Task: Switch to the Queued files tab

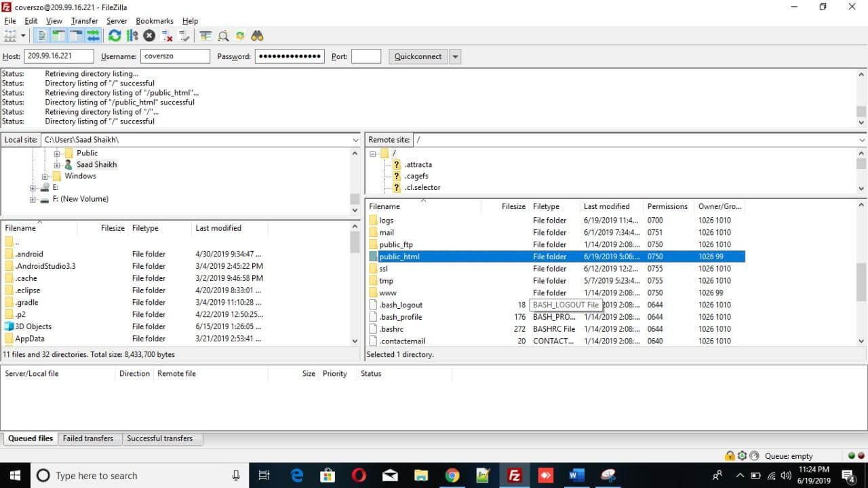Action: (31, 438)
